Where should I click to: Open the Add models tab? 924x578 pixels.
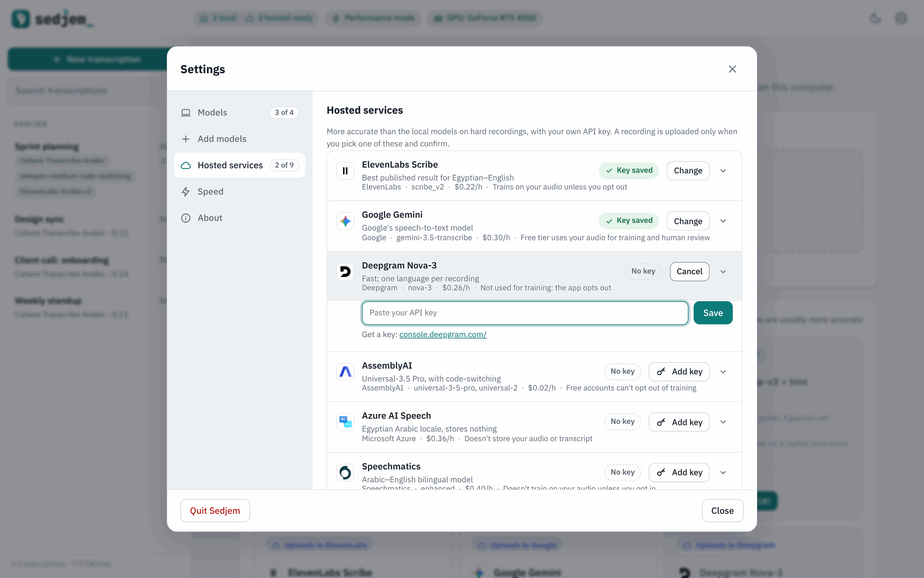(239, 139)
